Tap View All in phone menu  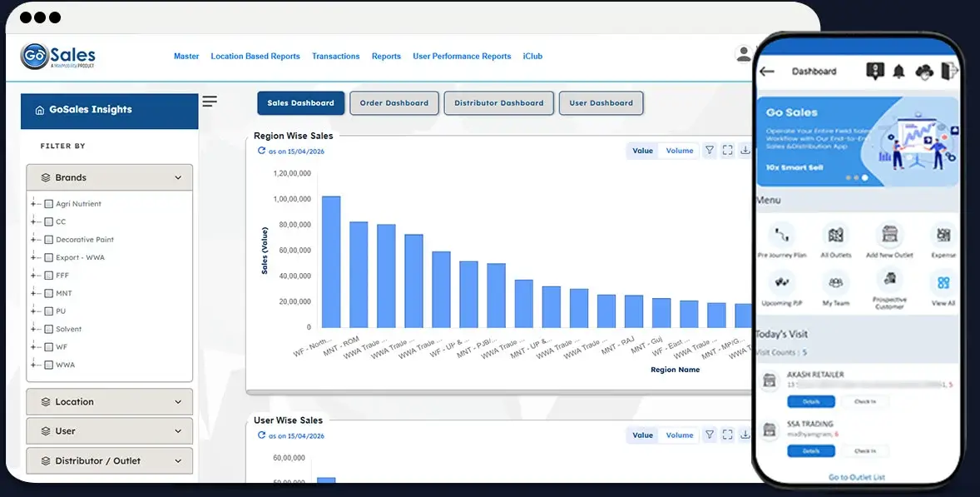point(943,288)
